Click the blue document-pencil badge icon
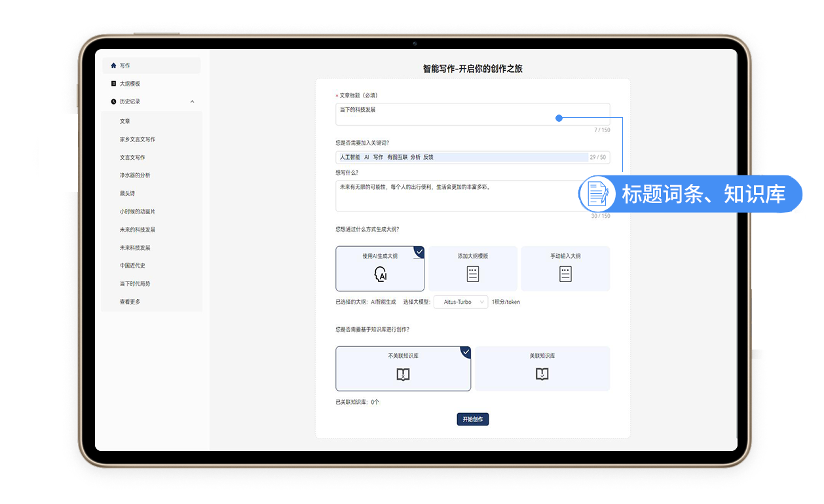The image size is (824, 504). 597,194
